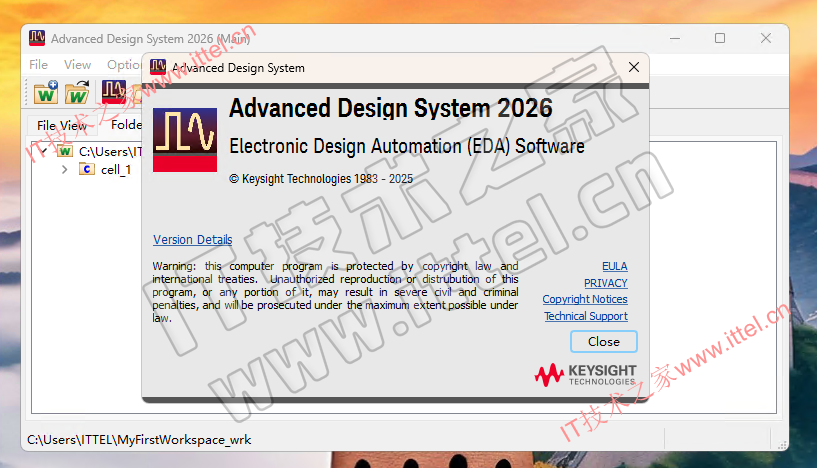The width and height of the screenshot is (817, 468).
Task: Click the Open Workspace toolbar icon
Action: point(77,93)
